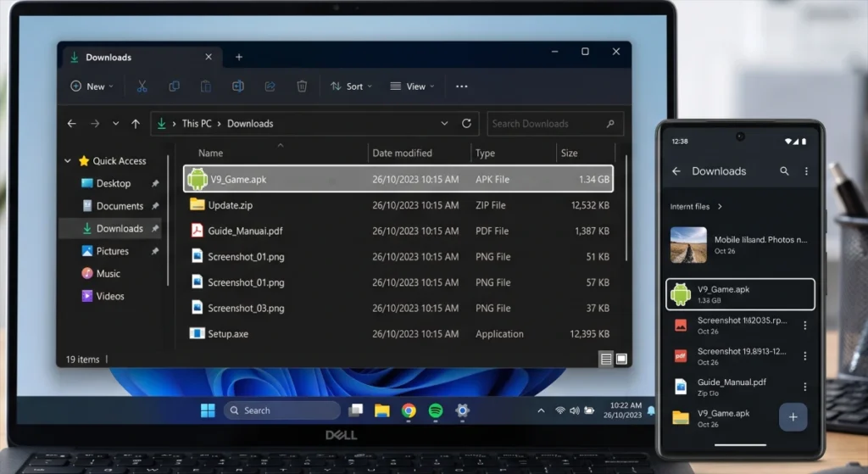This screenshot has height=474, width=868.
Task: Sort by the Type column header
Action: (x=485, y=153)
